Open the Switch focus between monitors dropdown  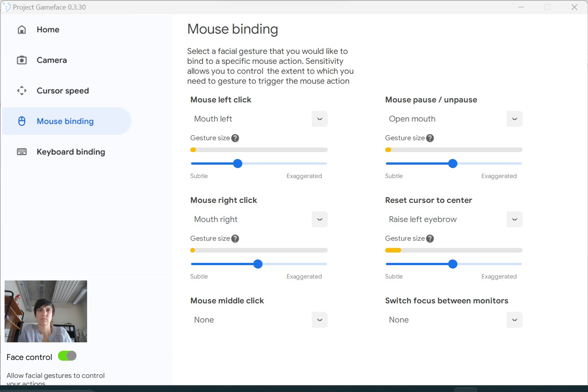coord(514,320)
